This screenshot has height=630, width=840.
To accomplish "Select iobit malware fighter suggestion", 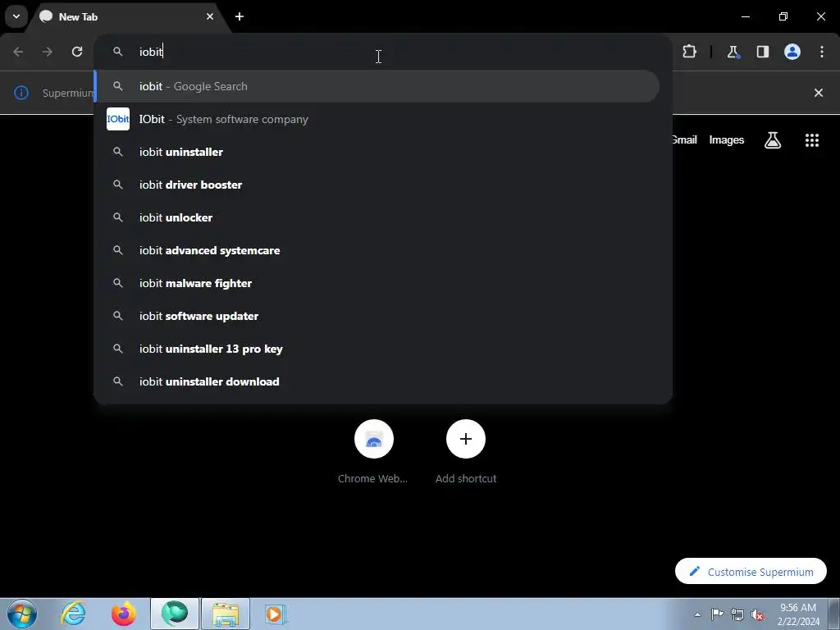I will [x=377, y=283].
